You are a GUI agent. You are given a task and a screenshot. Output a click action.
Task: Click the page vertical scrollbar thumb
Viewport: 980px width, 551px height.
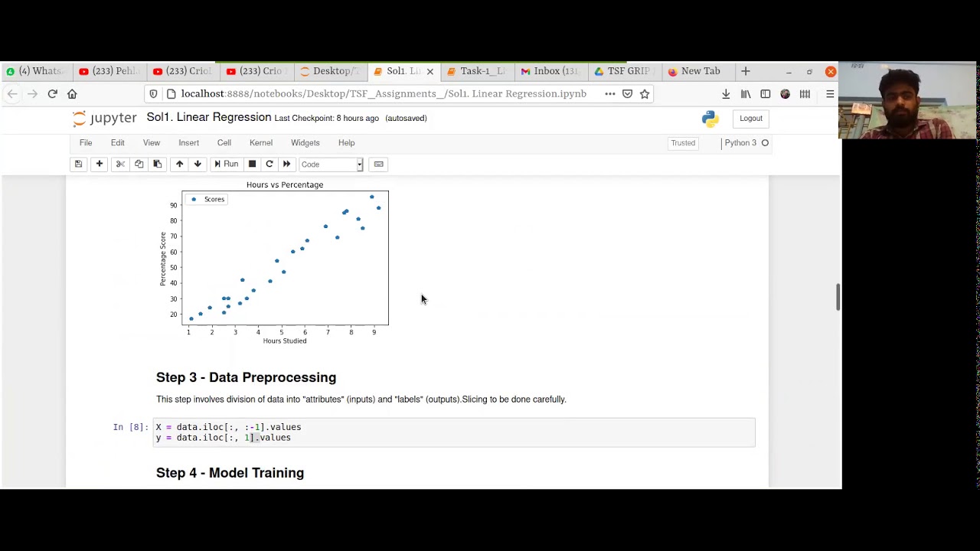point(838,296)
